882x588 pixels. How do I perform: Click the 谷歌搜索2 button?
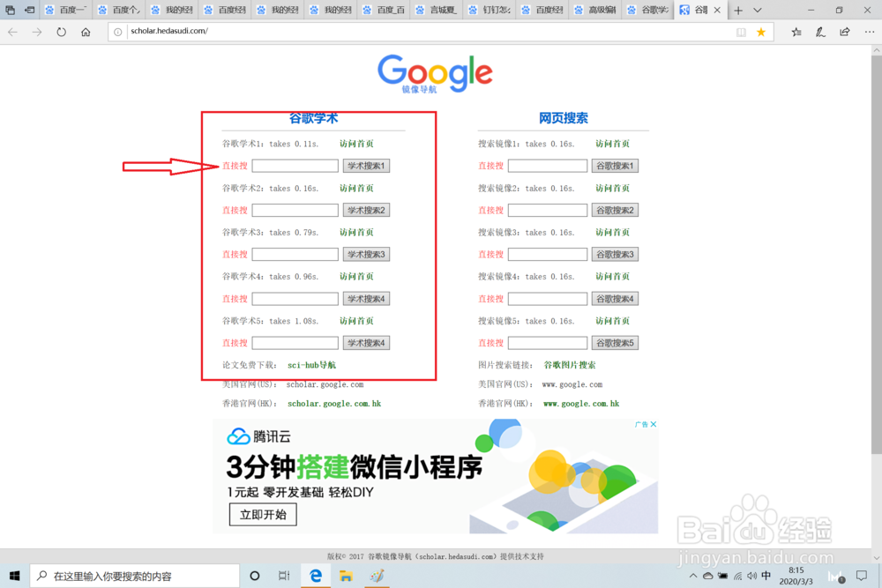pyautogui.click(x=615, y=210)
